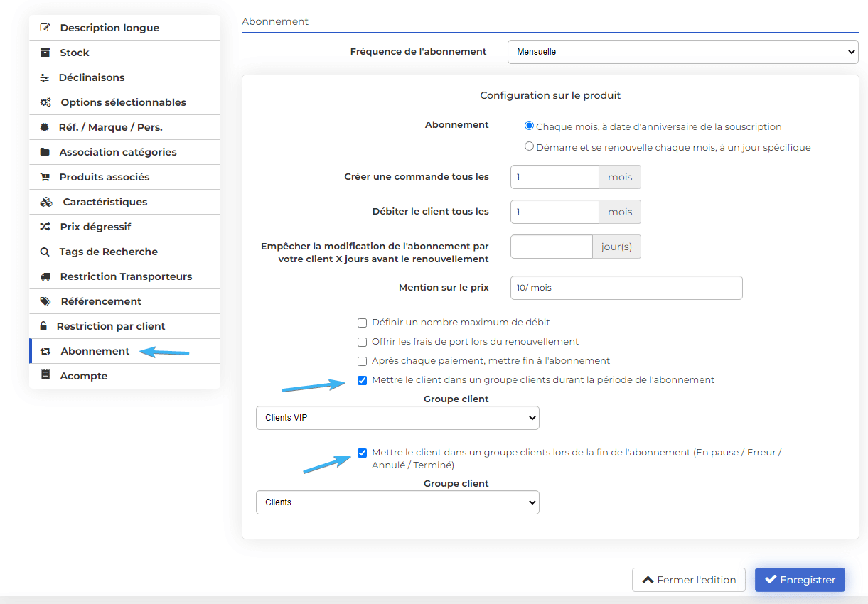Switch to Options sélectionnables
The width and height of the screenshot is (868, 604).
click(x=125, y=102)
